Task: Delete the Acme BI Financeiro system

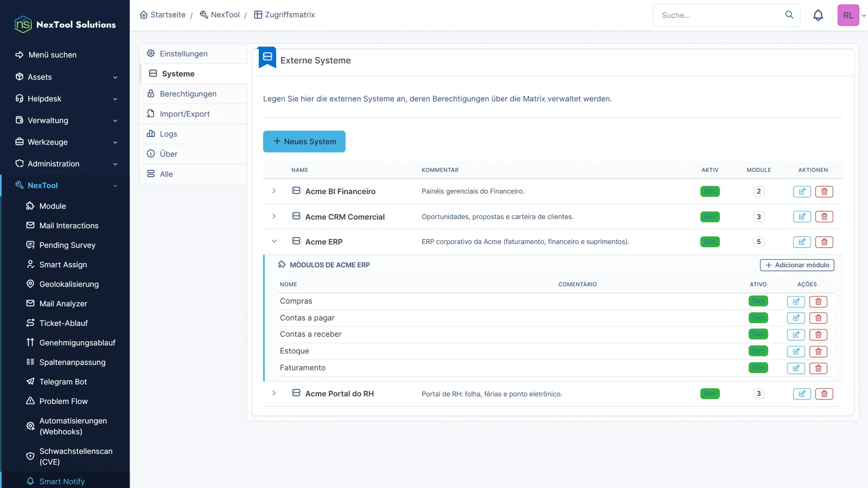Action: pyautogui.click(x=824, y=191)
